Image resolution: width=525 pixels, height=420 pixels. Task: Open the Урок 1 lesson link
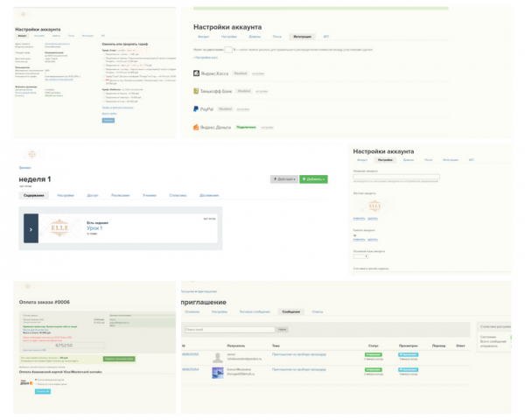tap(94, 228)
